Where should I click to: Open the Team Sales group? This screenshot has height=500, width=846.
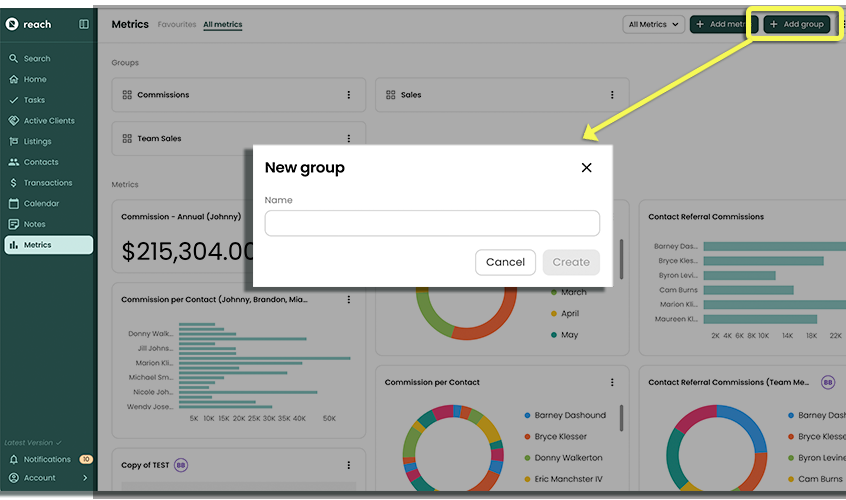(159, 139)
